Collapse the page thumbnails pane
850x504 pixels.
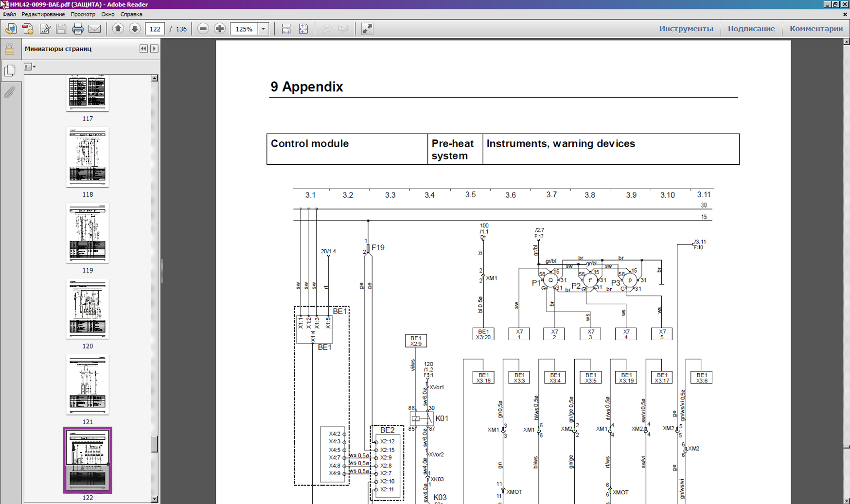(x=143, y=49)
